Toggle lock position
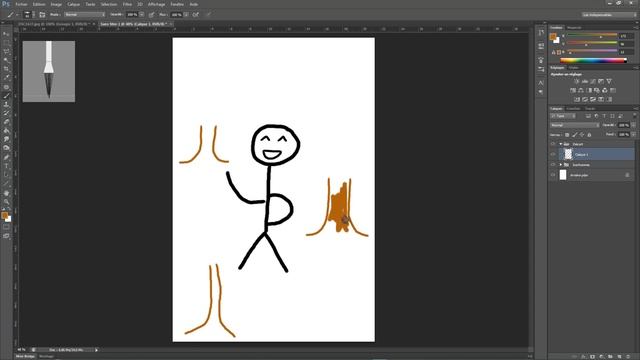 pyautogui.click(x=582, y=135)
